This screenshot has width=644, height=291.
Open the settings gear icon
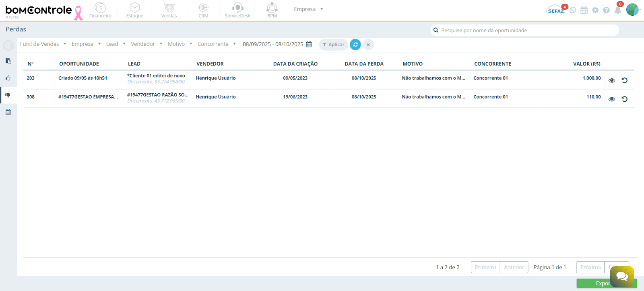coord(595,10)
